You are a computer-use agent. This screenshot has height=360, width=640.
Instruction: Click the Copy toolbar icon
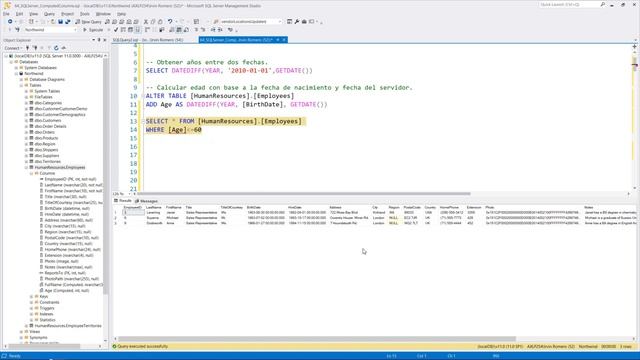153,22
